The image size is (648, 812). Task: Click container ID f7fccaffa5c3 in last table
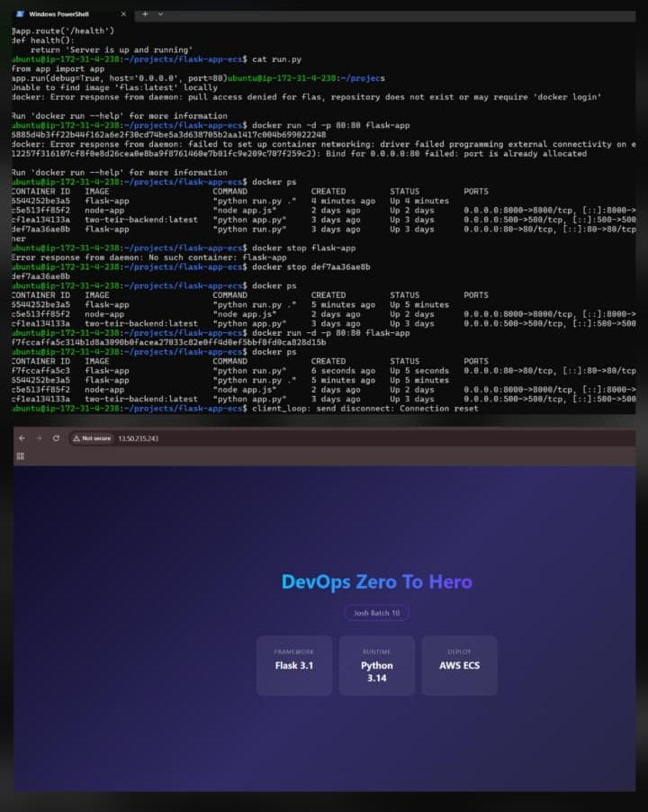[40, 370]
